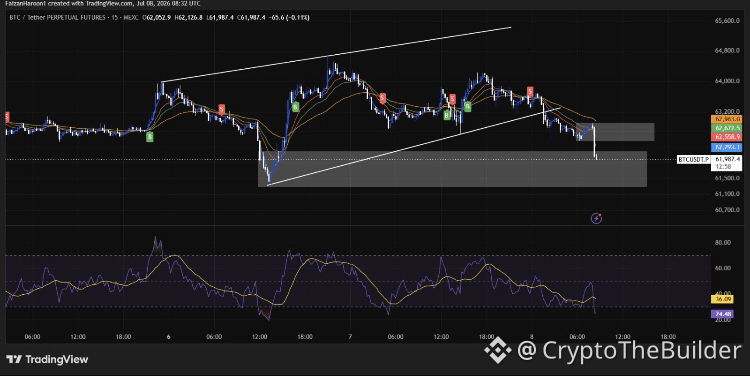The height and width of the screenshot is (376, 750).
Task: Click the blue price label under 62,558.9
Action: [x=726, y=147]
